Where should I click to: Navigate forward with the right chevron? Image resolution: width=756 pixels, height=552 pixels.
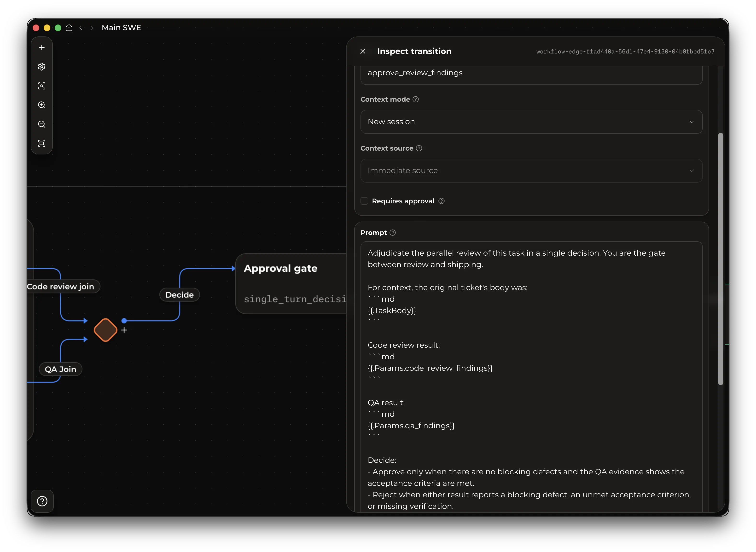pyautogui.click(x=92, y=28)
